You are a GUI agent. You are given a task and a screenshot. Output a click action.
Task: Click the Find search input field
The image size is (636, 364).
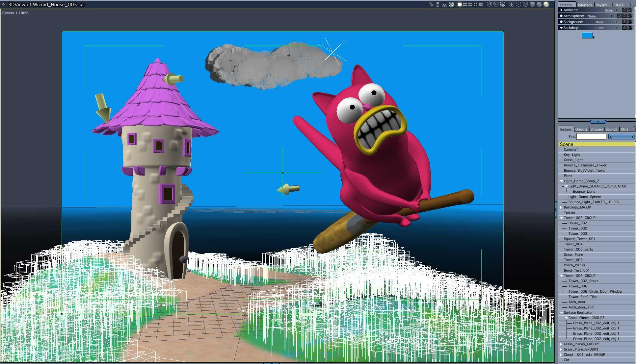coord(591,136)
